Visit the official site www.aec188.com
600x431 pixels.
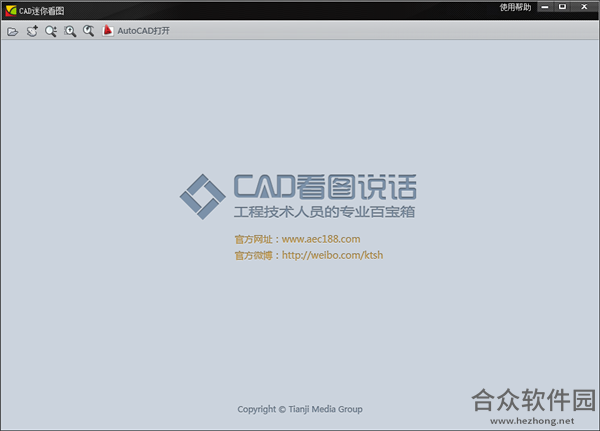[321, 239]
